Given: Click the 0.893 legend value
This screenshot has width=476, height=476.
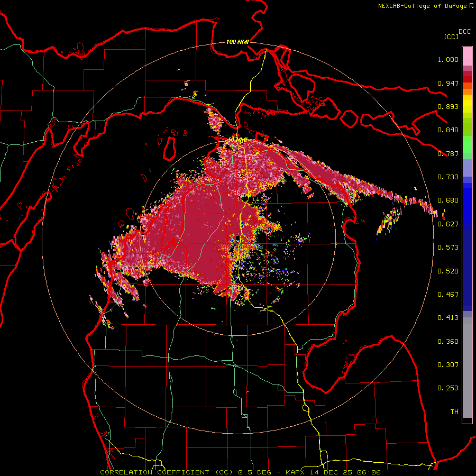Looking at the screenshot, I should [x=448, y=106].
